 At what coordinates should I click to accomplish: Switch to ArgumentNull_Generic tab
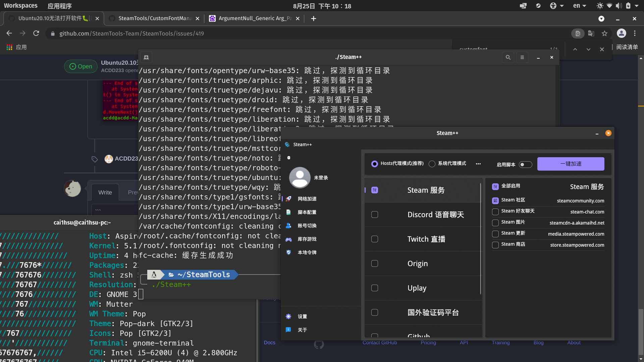pos(255,18)
